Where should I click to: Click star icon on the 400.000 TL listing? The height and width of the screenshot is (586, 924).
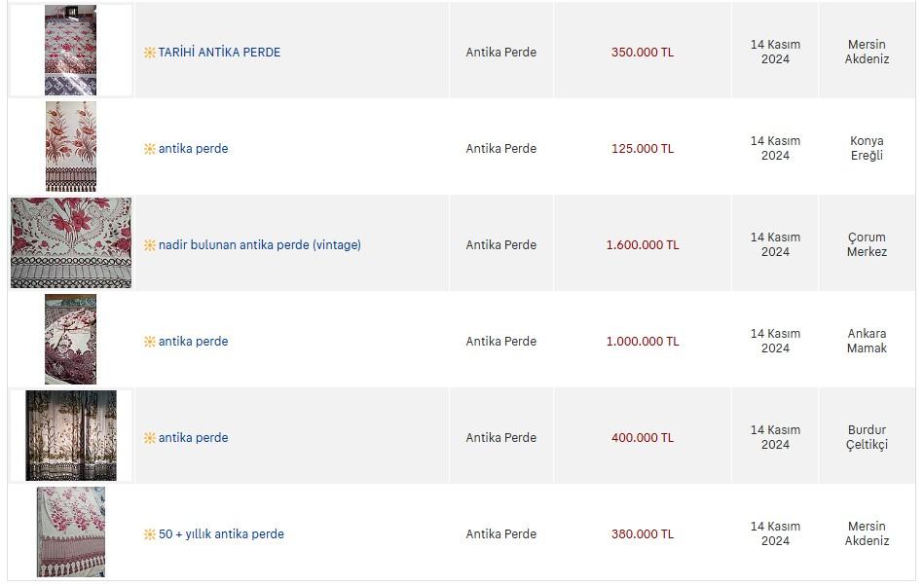pyautogui.click(x=150, y=438)
